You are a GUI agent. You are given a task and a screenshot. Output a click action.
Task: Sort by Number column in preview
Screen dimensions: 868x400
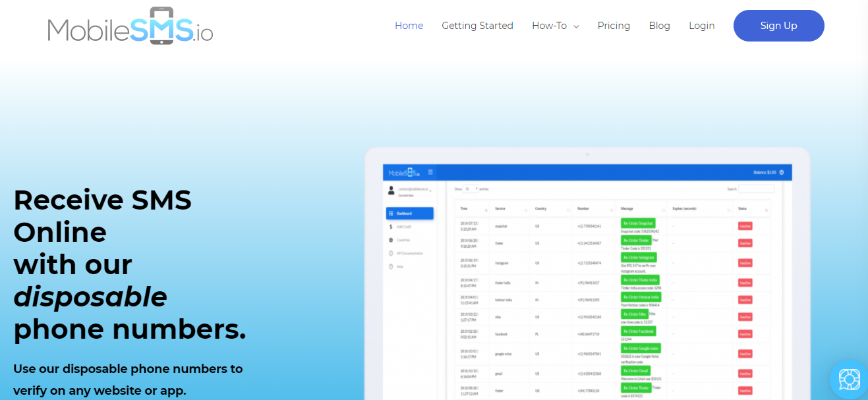coord(595,208)
